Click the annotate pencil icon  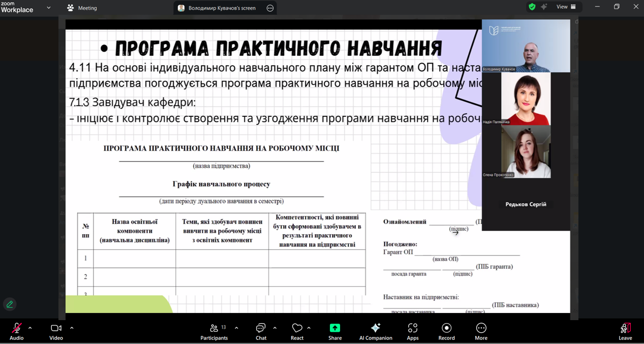click(10, 304)
